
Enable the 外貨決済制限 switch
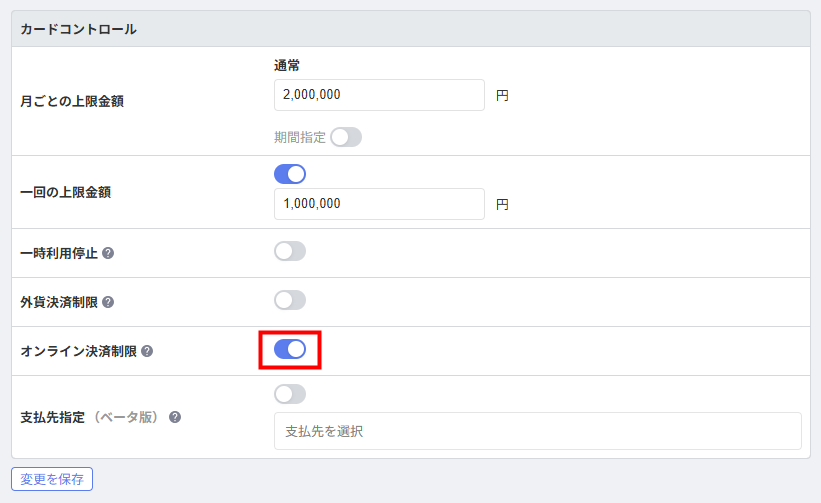(x=290, y=300)
